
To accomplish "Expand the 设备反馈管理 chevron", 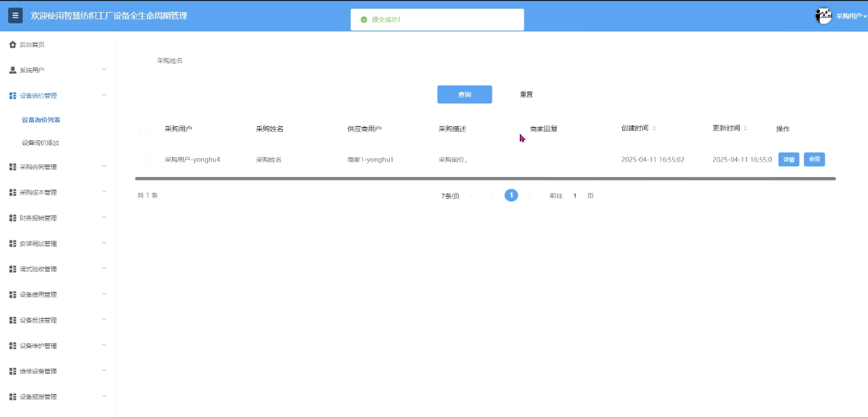I will tap(104, 319).
